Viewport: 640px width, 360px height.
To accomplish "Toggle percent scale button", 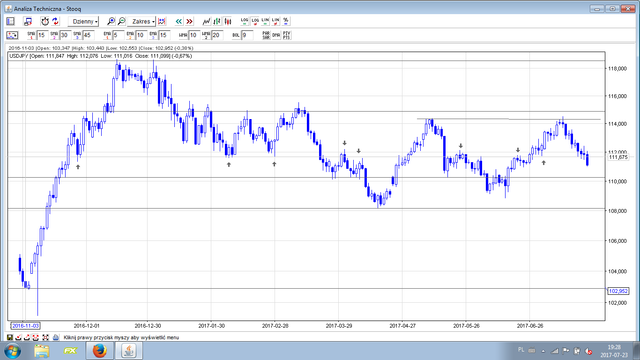I will coord(286,21).
